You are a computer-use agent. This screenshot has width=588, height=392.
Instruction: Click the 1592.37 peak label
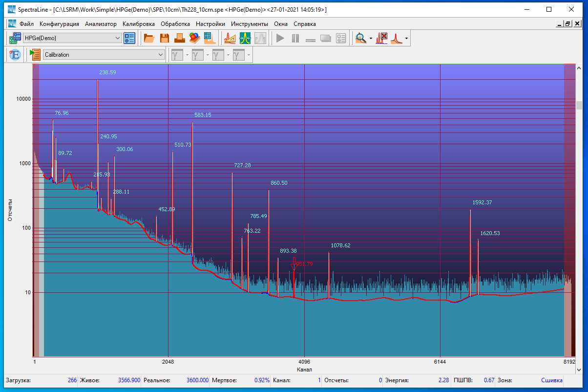pos(482,202)
